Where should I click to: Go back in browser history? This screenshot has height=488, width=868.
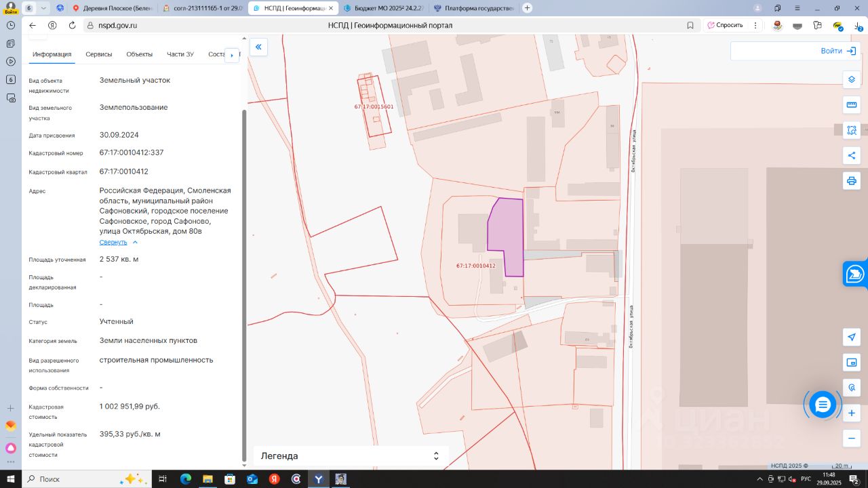point(32,25)
